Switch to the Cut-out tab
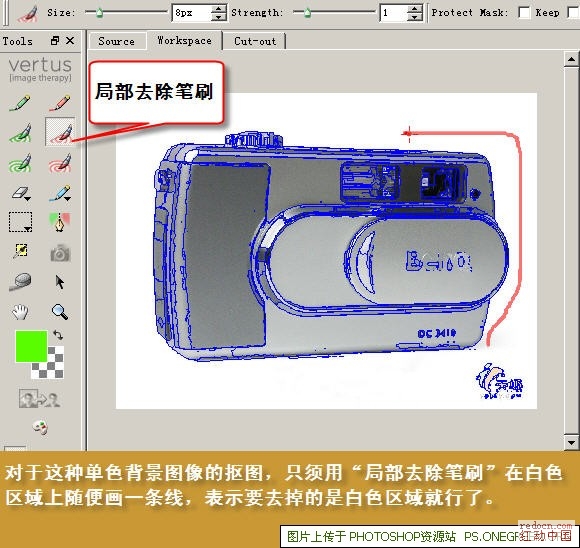Viewport: 580px width, 548px height. pyautogui.click(x=255, y=41)
